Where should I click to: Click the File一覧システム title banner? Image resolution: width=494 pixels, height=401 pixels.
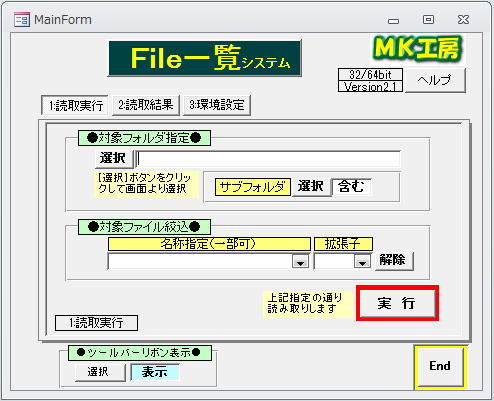click(x=205, y=59)
